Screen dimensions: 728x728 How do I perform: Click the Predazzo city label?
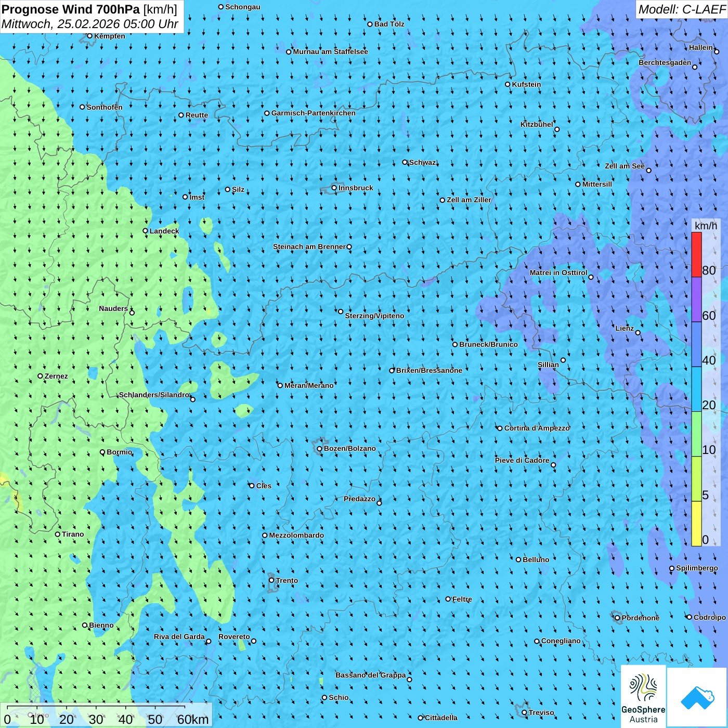(359, 499)
